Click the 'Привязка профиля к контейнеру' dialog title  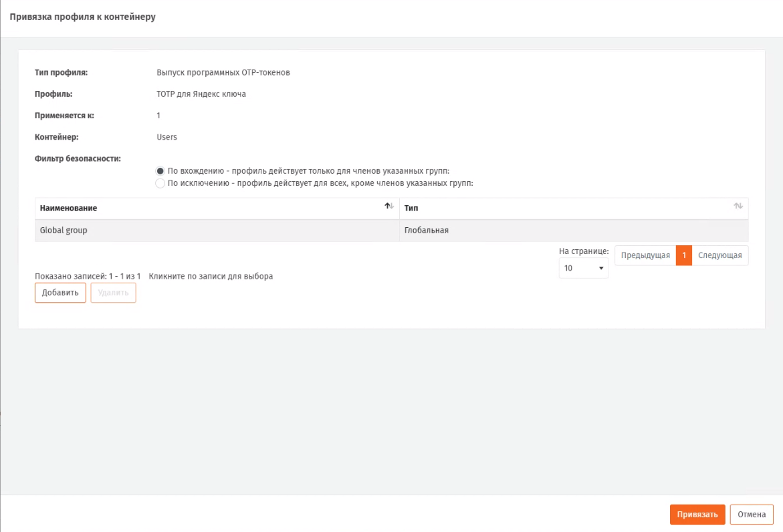[82, 17]
